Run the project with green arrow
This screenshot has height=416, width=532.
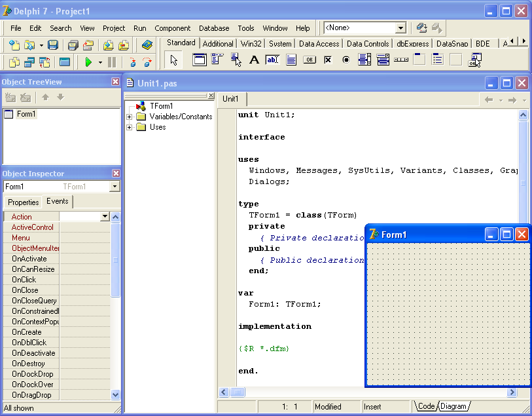pyautogui.click(x=88, y=62)
